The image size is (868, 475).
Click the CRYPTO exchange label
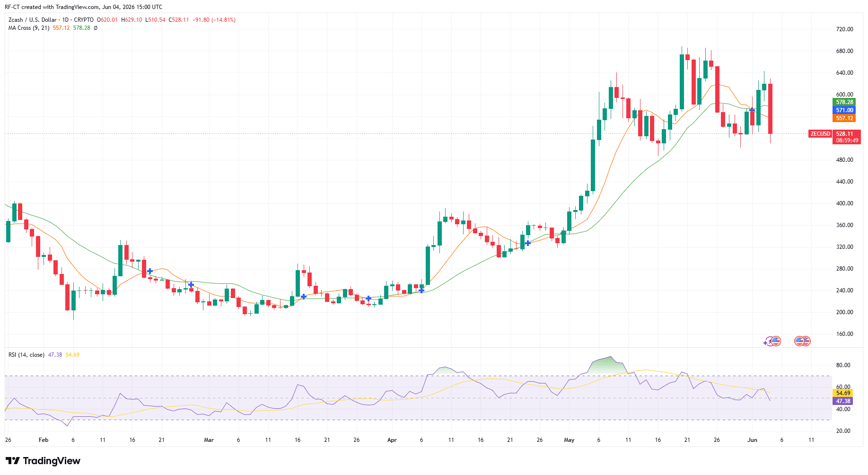point(84,20)
